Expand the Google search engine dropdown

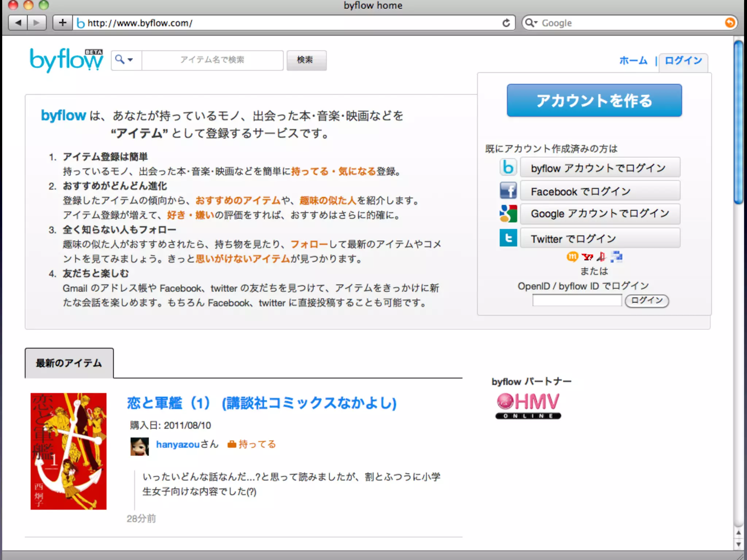[531, 23]
